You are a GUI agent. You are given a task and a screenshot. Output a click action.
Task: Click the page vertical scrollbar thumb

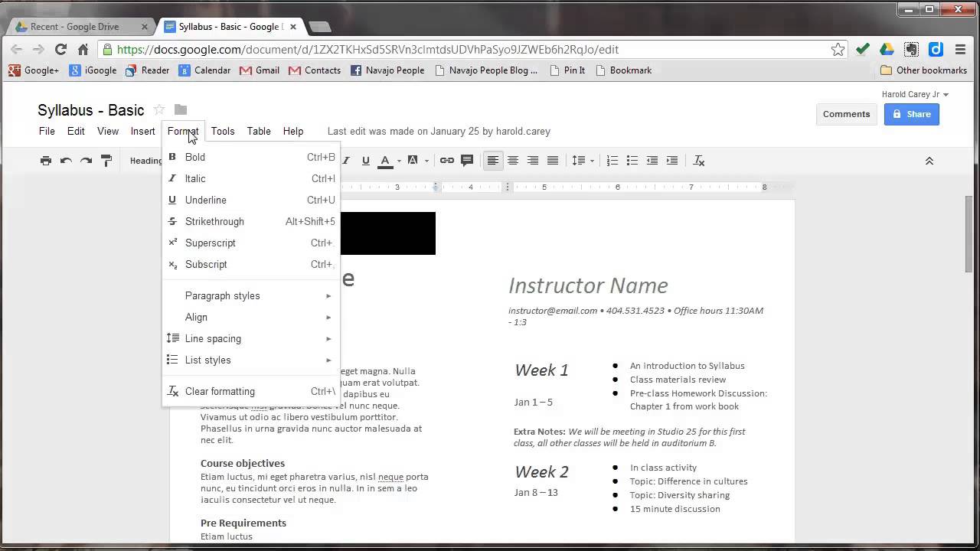point(969,233)
